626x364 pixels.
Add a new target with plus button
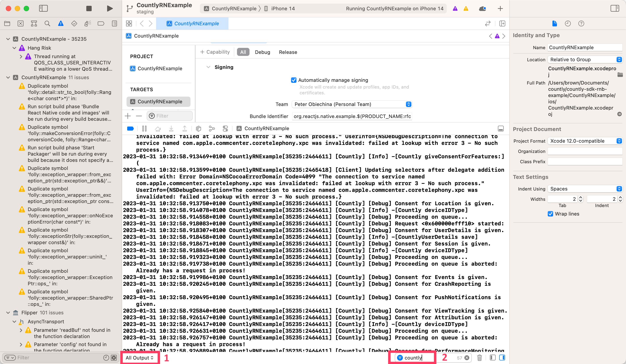coord(128,116)
